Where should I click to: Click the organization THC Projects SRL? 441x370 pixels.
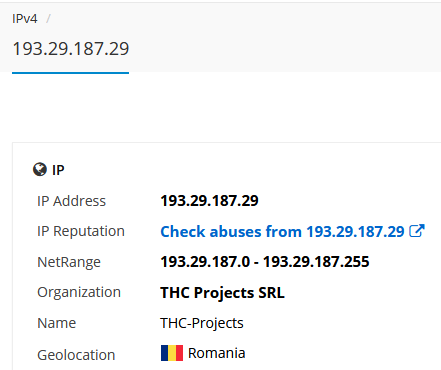coord(222,292)
